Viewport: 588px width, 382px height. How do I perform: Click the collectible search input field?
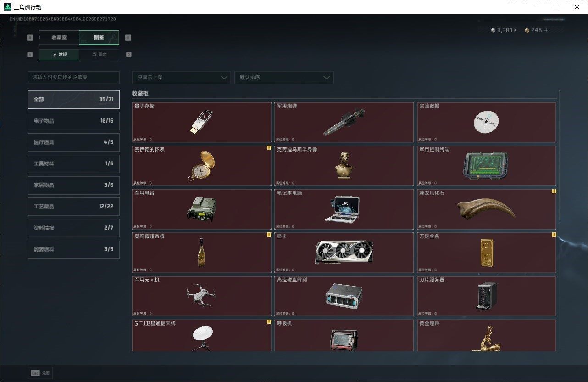[x=73, y=78]
